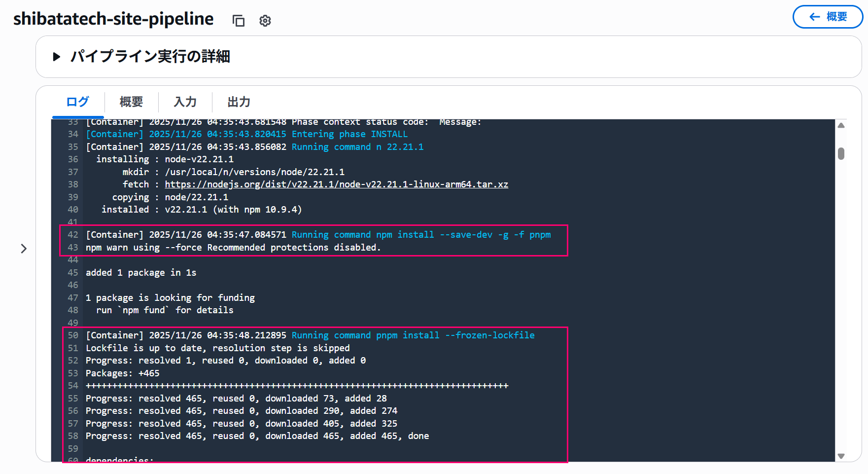Click the scrollbar down arrow
The width and height of the screenshot is (868, 474).
point(841,456)
